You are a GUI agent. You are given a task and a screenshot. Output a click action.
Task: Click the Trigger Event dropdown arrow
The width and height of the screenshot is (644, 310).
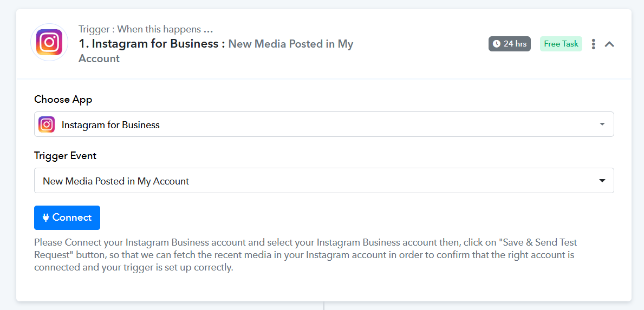(x=602, y=181)
